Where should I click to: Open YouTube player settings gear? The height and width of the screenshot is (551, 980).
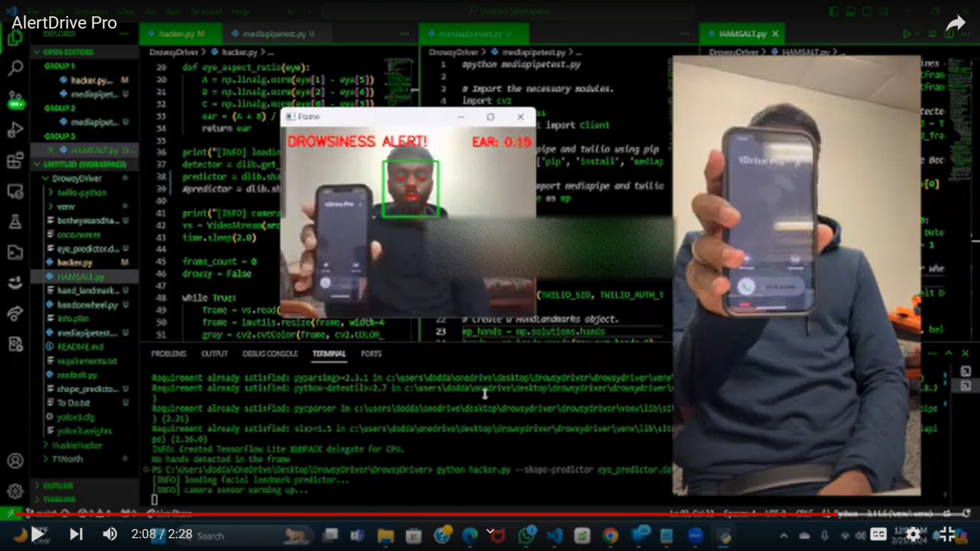[913, 534]
